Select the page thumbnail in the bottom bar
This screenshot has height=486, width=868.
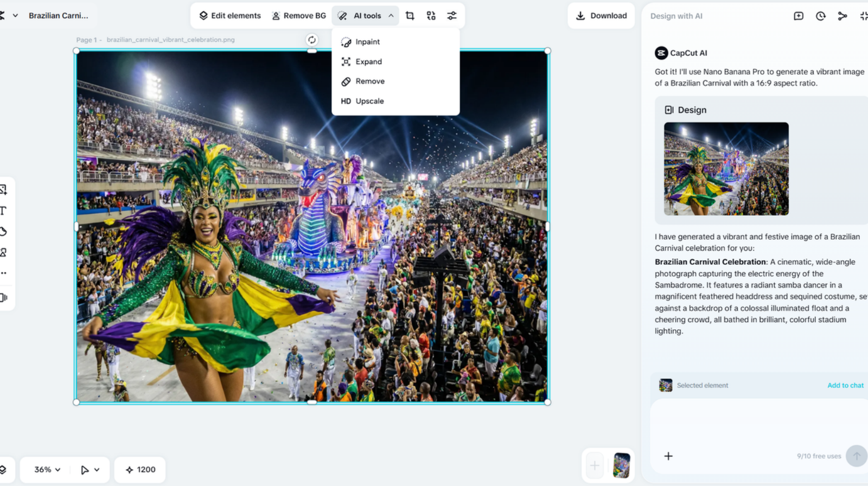click(621, 465)
